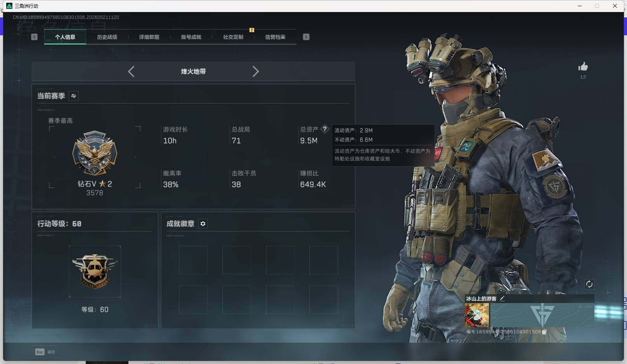The width and height of the screenshot is (627, 364).
Task: Click the 游戏时长 10h value
Action: (x=170, y=141)
